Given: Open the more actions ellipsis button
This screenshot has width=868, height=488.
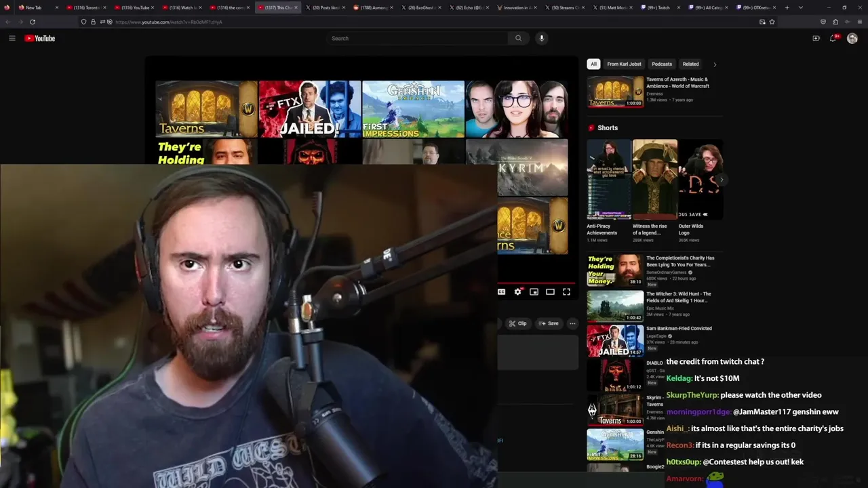Looking at the screenshot, I should (x=572, y=323).
